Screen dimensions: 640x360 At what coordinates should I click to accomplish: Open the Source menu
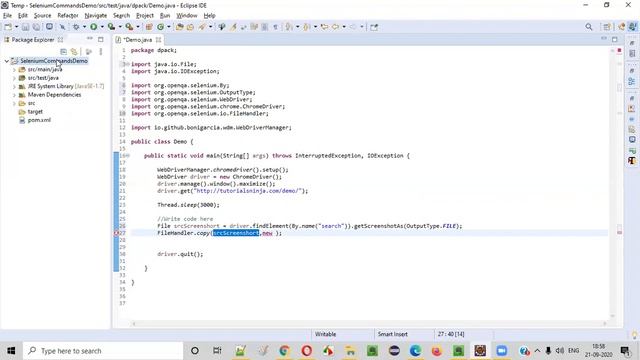(42, 16)
